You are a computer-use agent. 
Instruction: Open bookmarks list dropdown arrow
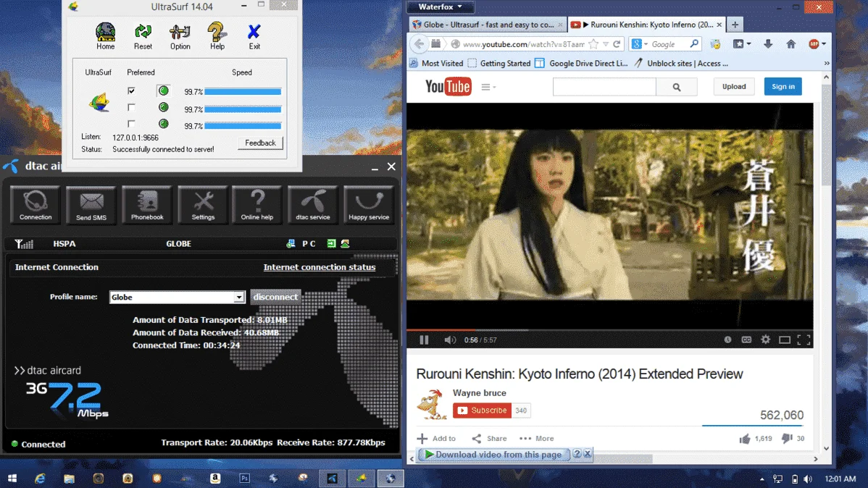749,43
